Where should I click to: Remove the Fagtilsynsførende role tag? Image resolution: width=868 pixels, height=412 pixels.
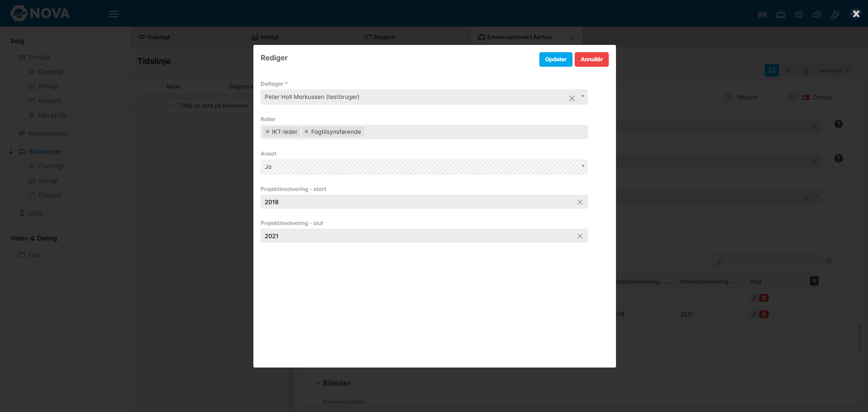(306, 132)
